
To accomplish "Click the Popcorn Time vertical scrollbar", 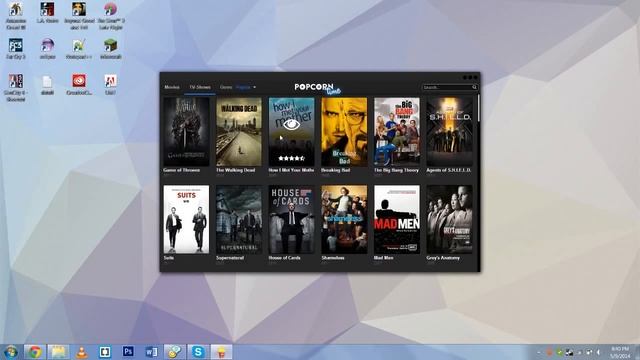I will (478, 108).
